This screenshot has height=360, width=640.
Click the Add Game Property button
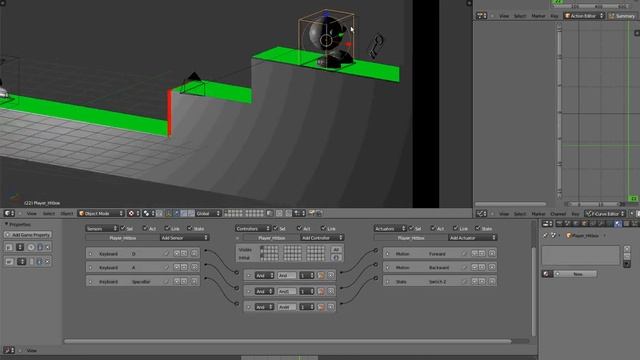pyautogui.click(x=28, y=235)
